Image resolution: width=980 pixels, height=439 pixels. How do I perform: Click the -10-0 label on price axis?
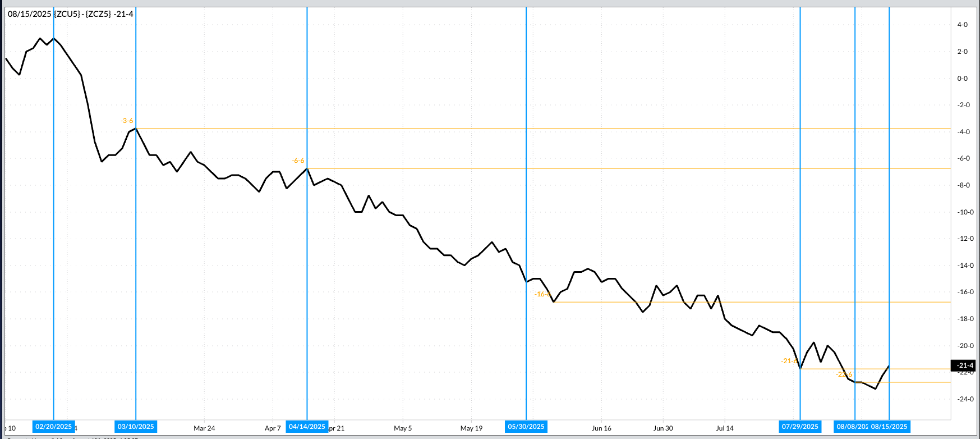965,212
